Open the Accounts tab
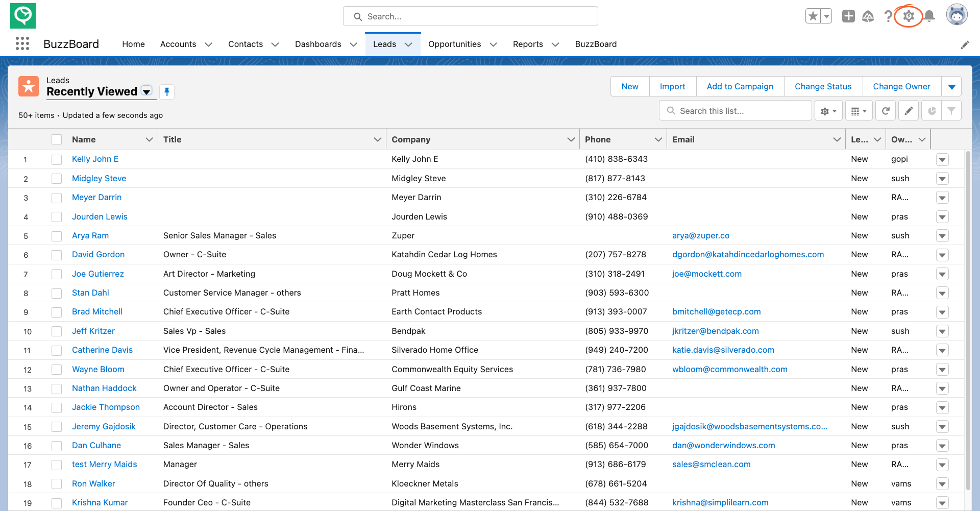The image size is (980, 511). click(x=178, y=44)
